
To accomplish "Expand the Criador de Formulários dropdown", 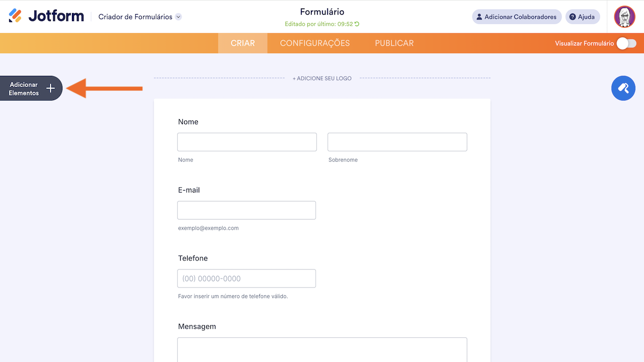I will [x=178, y=17].
